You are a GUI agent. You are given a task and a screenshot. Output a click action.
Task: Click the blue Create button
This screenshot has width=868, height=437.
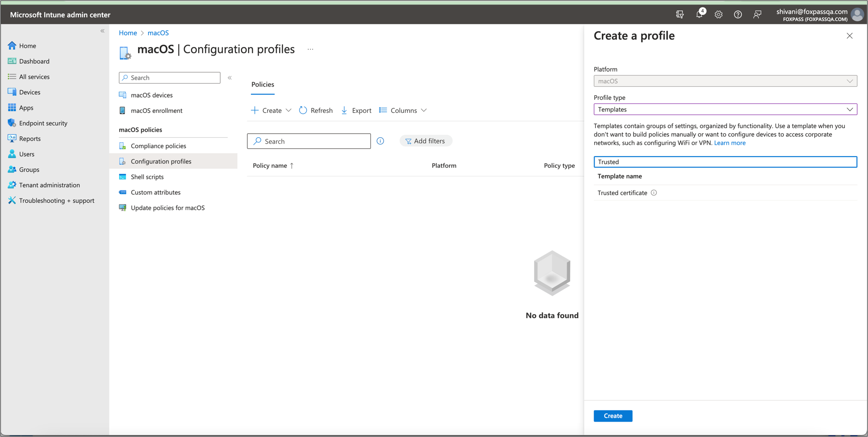coord(613,416)
